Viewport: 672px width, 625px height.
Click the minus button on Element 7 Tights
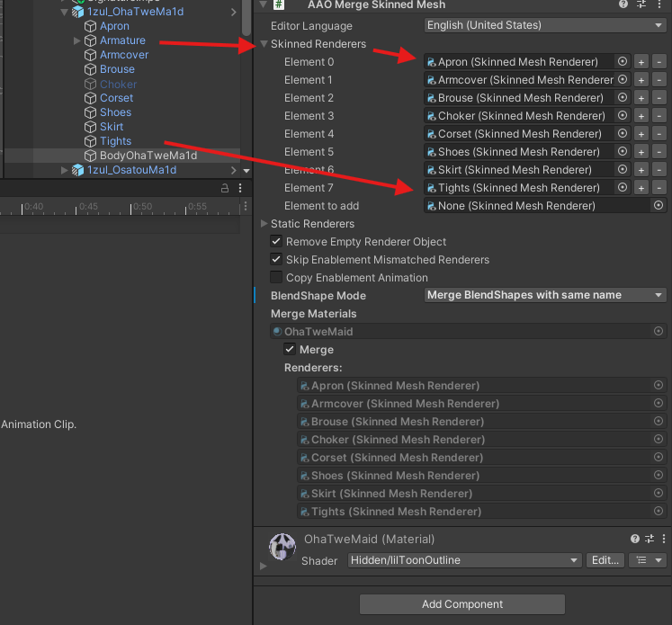coord(659,188)
